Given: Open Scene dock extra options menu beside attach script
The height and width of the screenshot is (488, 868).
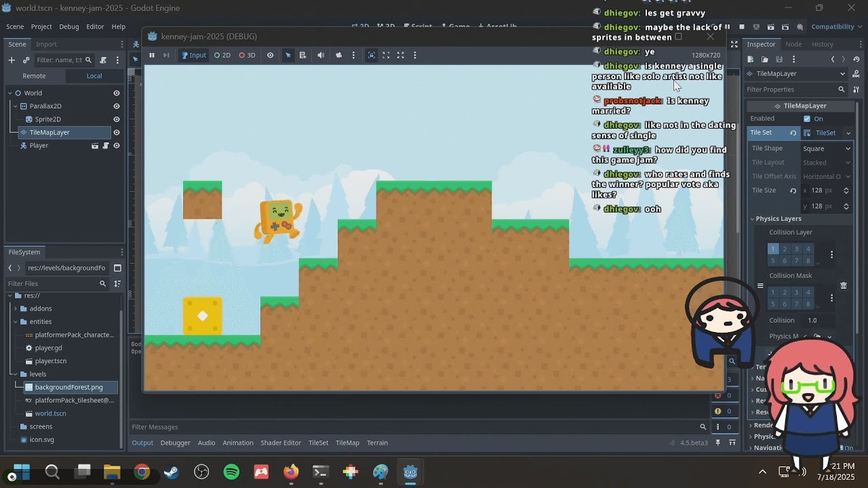Looking at the screenshot, I should 117,60.
